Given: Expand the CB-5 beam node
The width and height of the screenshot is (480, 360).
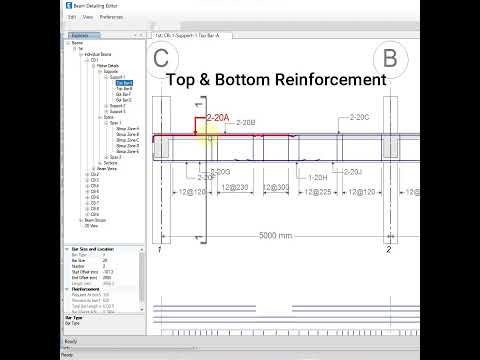Looking at the screenshot, I should (x=87, y=192).
